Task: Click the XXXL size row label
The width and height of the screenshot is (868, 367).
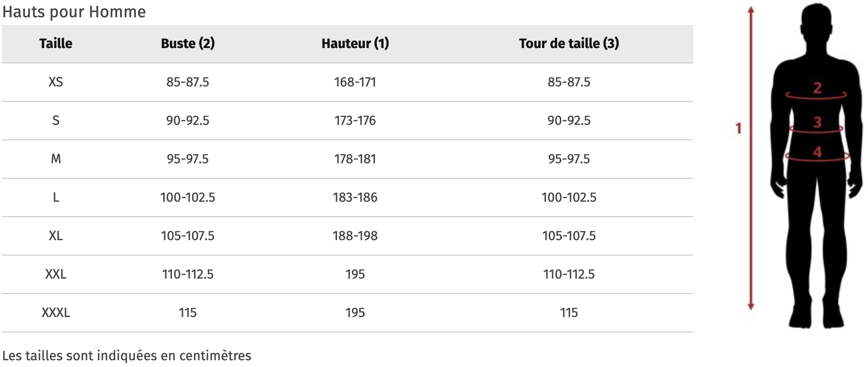Action: (x=56, y=313)
